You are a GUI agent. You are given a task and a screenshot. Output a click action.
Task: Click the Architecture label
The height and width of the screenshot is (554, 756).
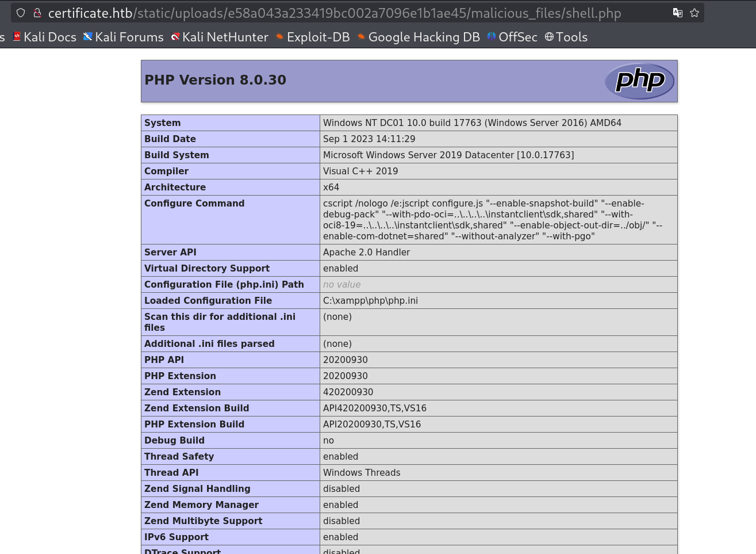click(175, 187)
